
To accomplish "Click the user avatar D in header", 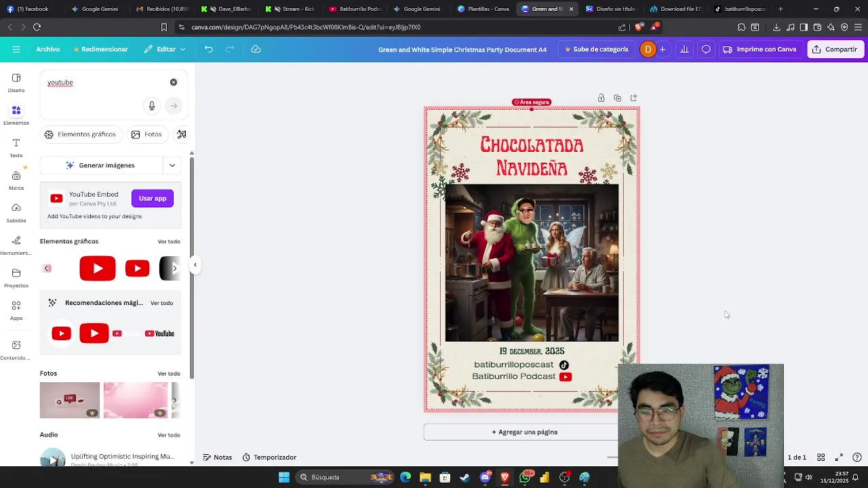I will (x=648, y=49).
